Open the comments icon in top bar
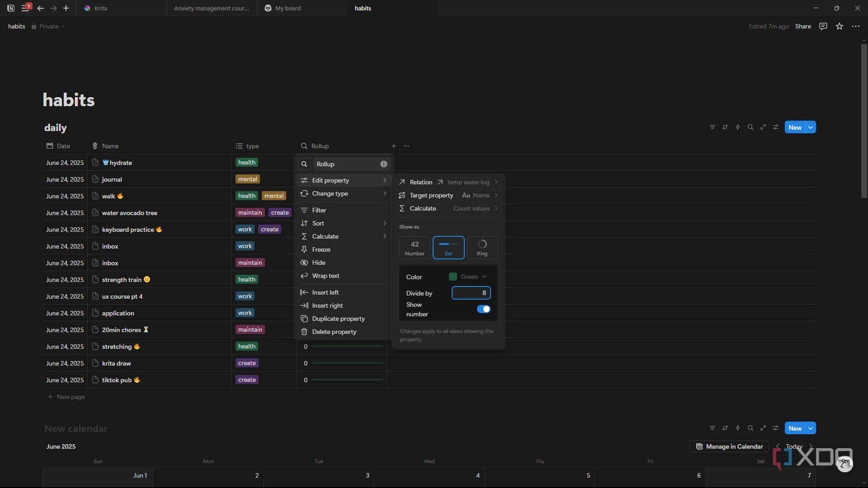The height and width of the screenshot is (488, 868). pos(823,26)
